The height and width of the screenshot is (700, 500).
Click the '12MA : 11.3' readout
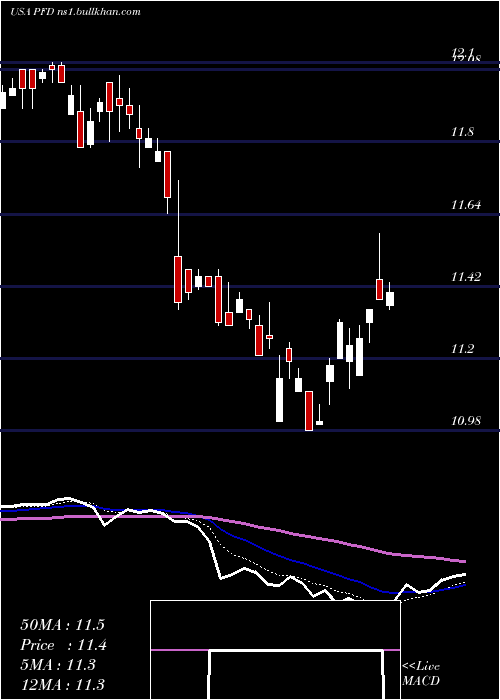pyautogui.click(x=62, y=684)
